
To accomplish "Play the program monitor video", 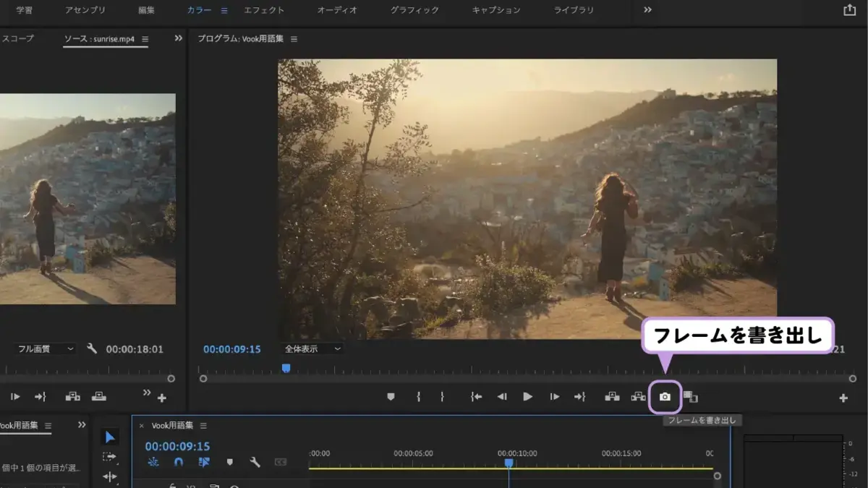I will tap(527, 397).
